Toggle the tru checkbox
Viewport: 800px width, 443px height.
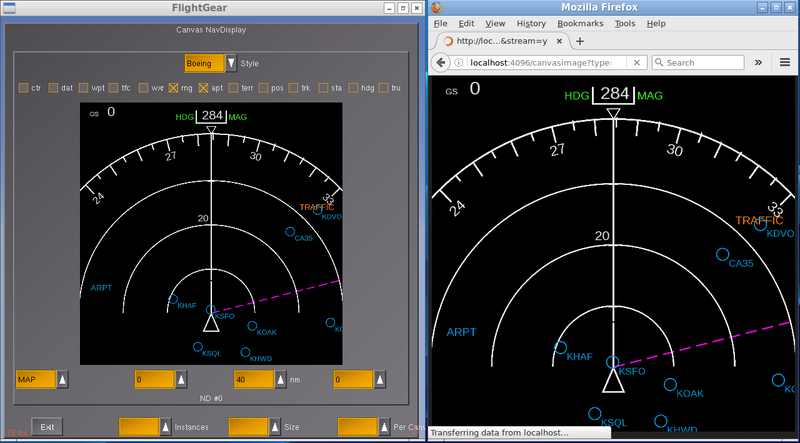pyautogui.click(x=384, y=88)
